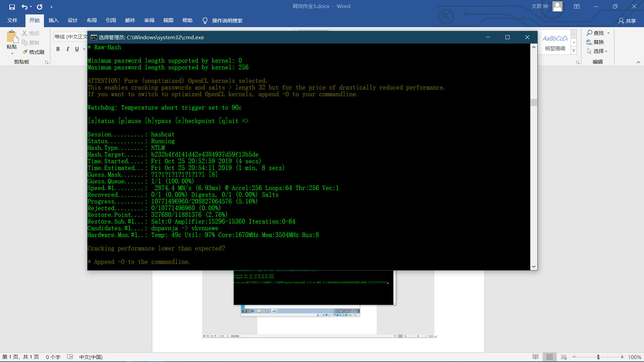Screen dimensions: 644x362
Task: Click the Save icon in quick access toolbar
Action: (x=12, y=7)
